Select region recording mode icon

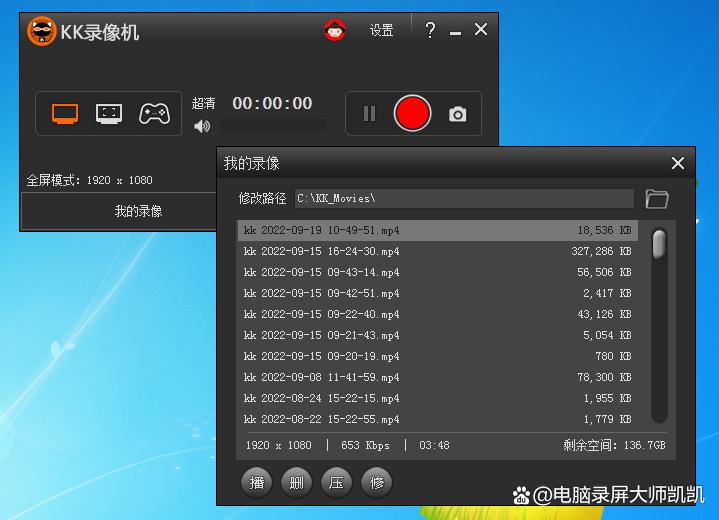pyautogui.click(x=109, y=114)
